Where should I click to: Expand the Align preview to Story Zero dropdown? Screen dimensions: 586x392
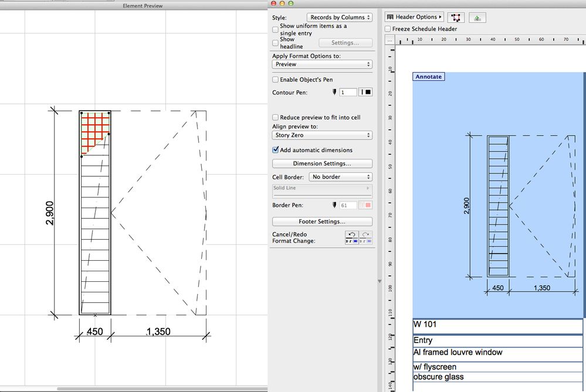(x=322, y=135)
